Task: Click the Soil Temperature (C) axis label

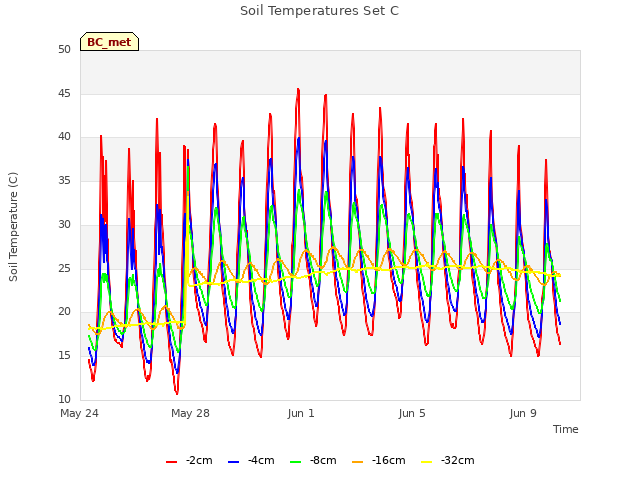Action: click(x=13, y=227)
